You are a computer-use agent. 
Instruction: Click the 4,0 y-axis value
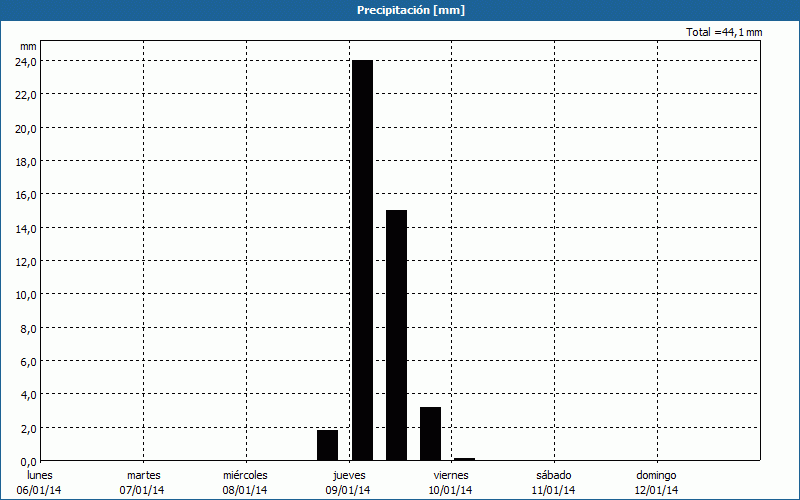[x=26, y=394]
